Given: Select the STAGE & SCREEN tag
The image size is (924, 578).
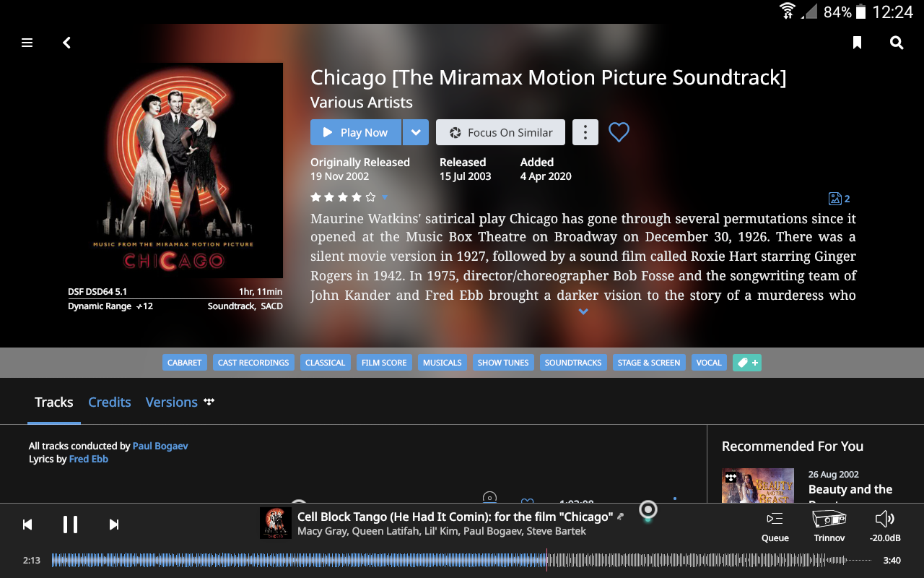Looking at the screenshot, I should (x=649, y=363).
